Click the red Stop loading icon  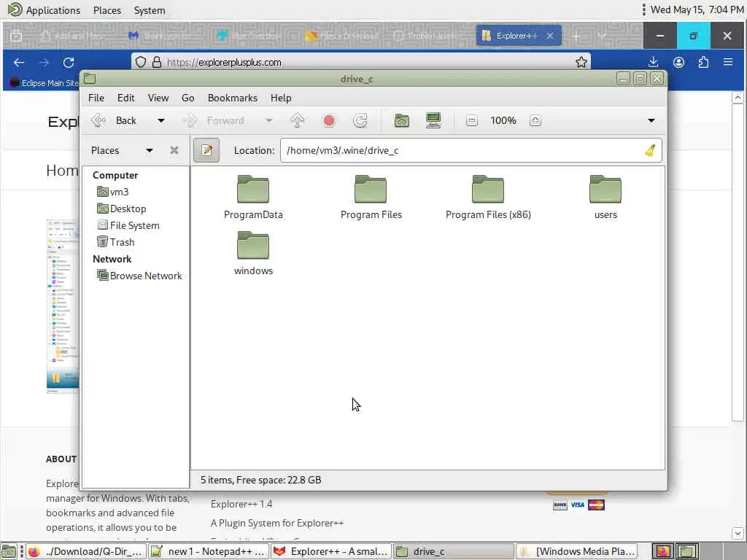[x=329, y=120]
